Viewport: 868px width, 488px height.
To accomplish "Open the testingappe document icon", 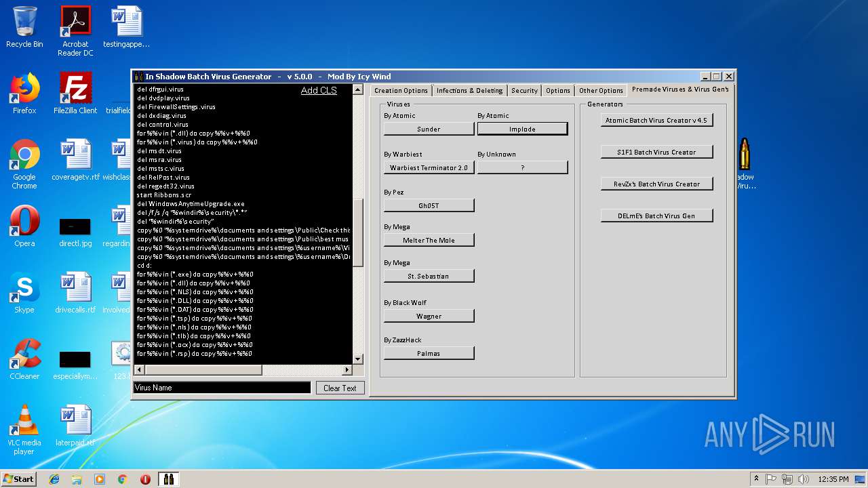I will [126, 27].
